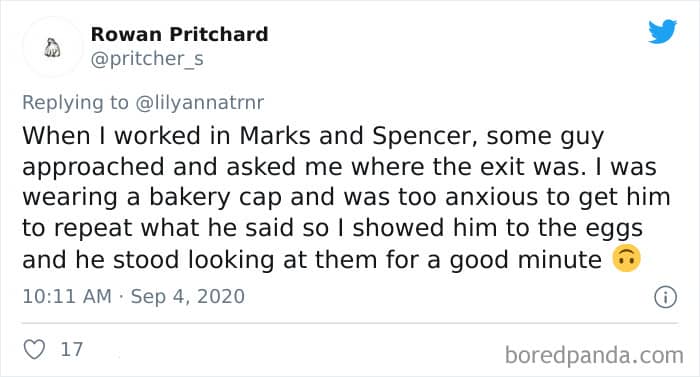Click the tweet's opening words 'When I worked'
This screenshot has width=700, height=377.
(x=112, y=136)
